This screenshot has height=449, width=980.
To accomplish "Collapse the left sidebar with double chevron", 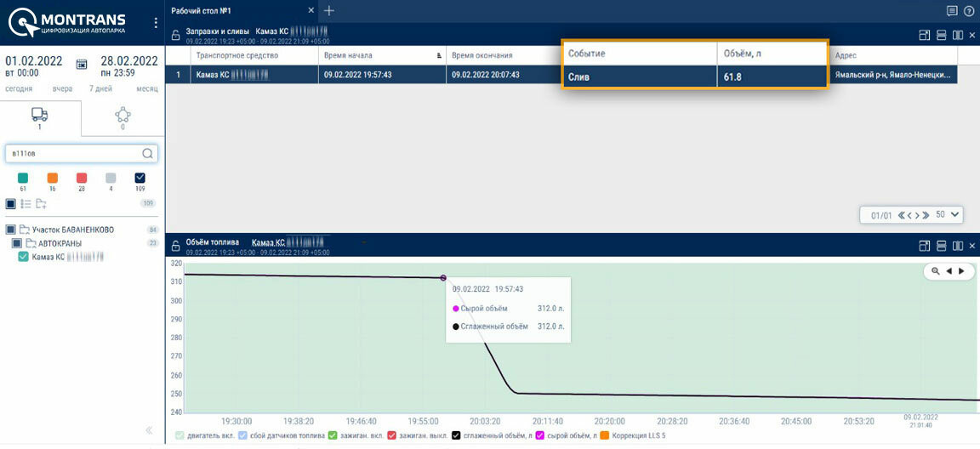I will point(149,430).
